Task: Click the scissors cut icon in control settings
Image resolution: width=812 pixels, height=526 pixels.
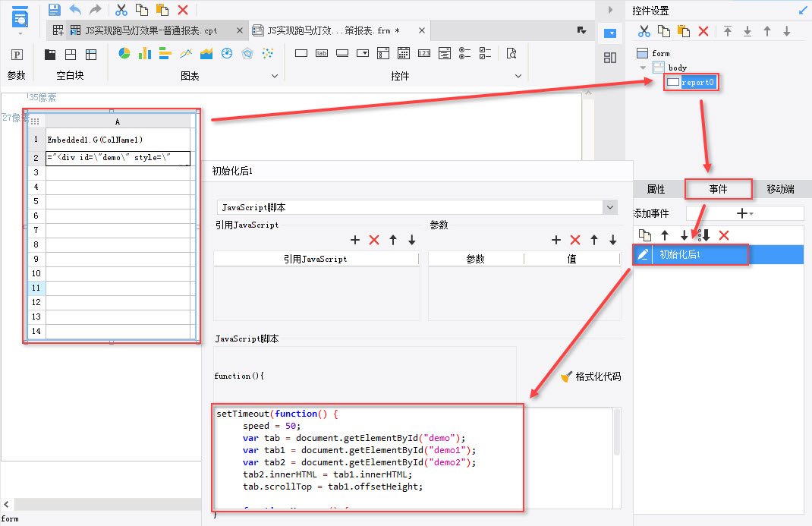Action: pyautogui.click(x=644, y=31)
